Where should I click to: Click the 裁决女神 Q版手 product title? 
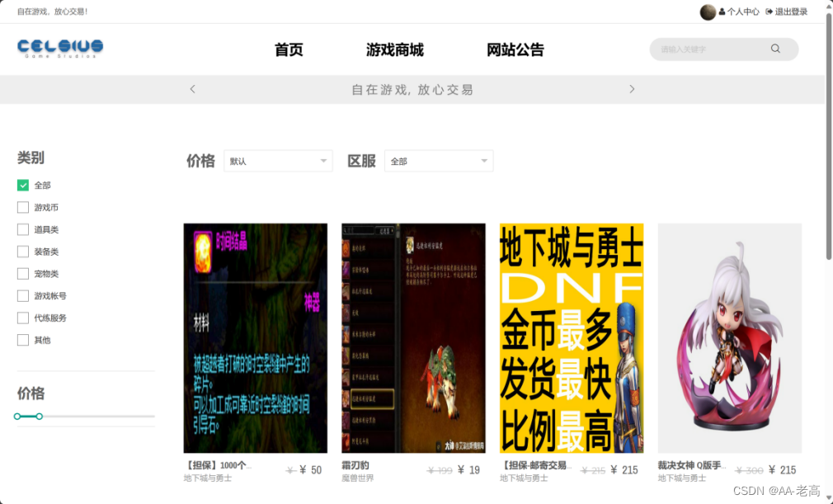coord(692,465)
